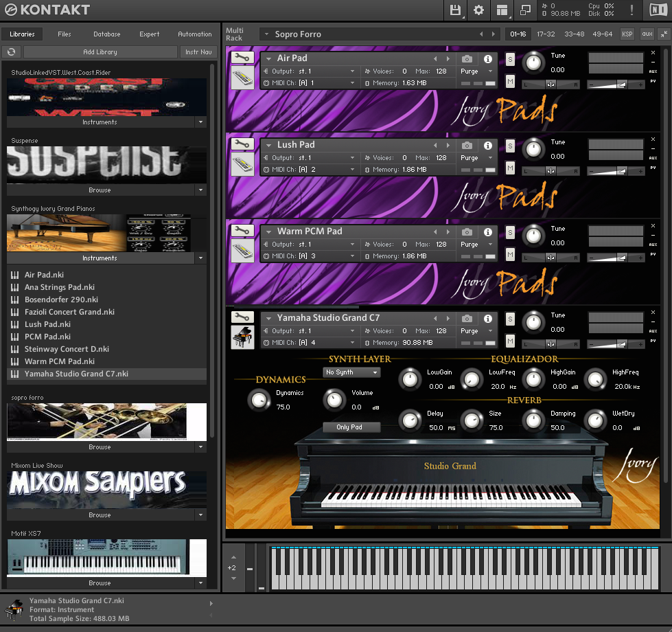Show Lush Pad info icon

(x=488, y=146)
